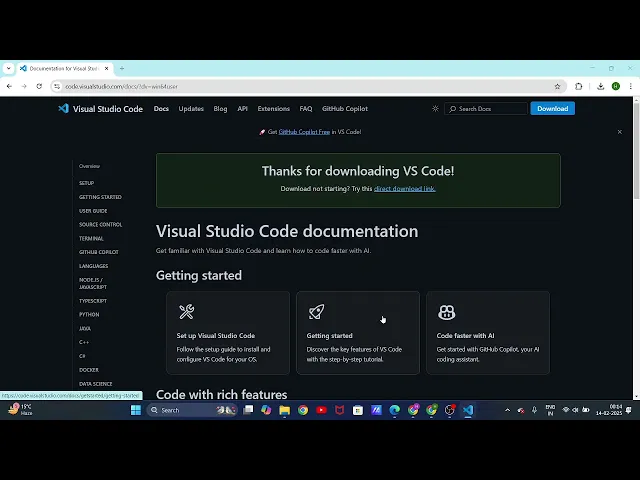Expand the TERMINAL sidebar section

pos(91,238)
